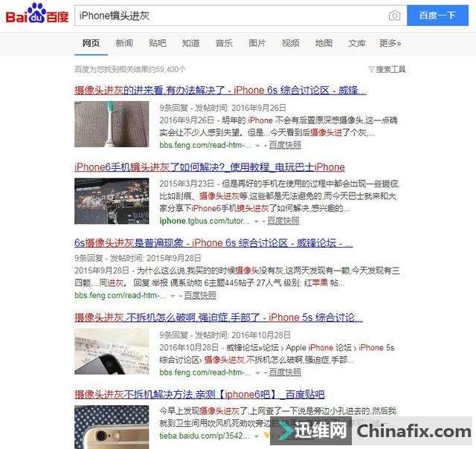The width and height of the screenshot is (476, 449).
Task: Open the iPhone6手机镜头进灰了如何解决 result
Action: click(x=210, y=167)
